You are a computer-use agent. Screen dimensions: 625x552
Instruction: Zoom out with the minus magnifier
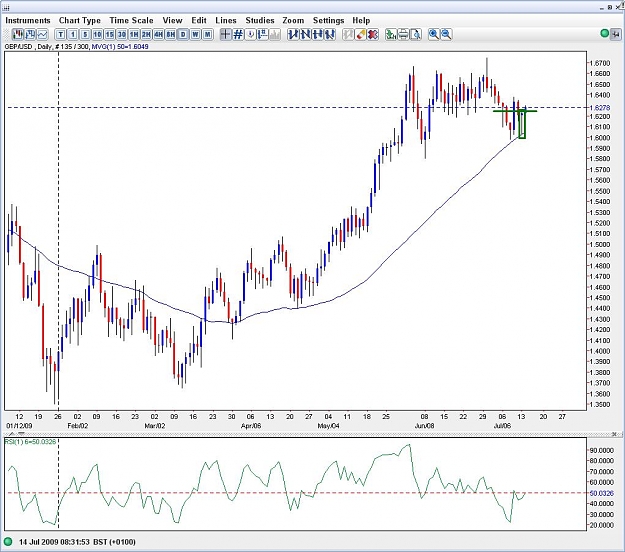446,34
